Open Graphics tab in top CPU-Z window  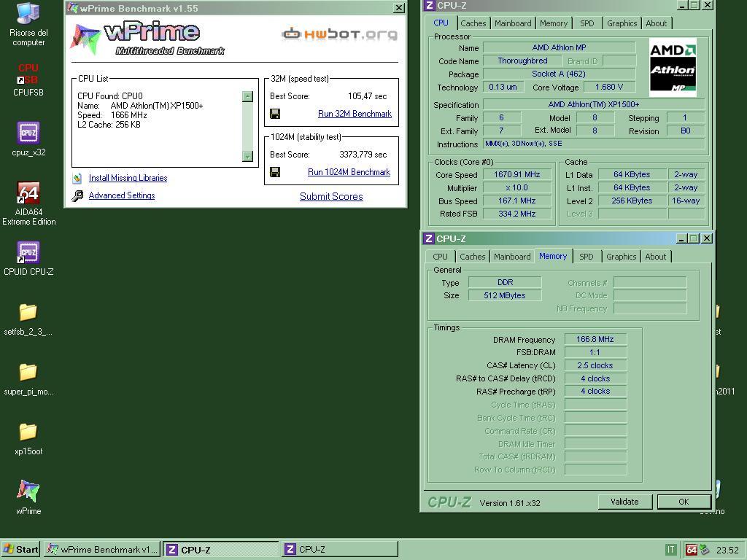pyautogui.click(x=622, y=23)
